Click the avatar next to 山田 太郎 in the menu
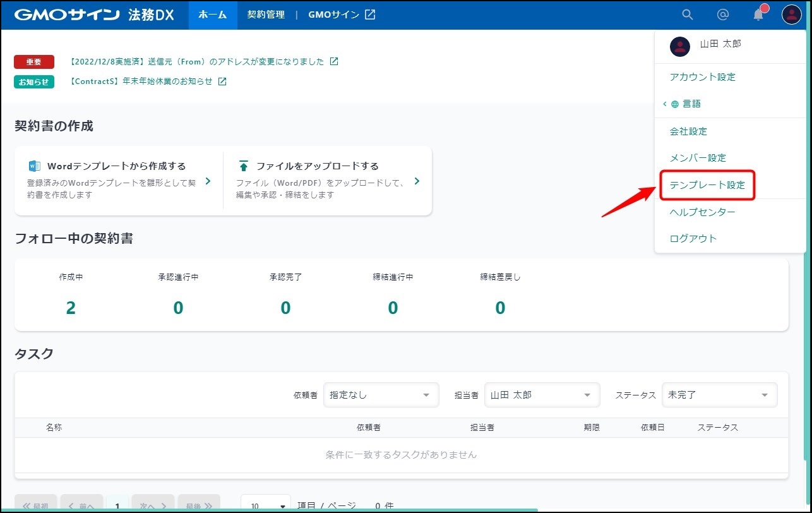The image size is (812, 513). point(680,45)
